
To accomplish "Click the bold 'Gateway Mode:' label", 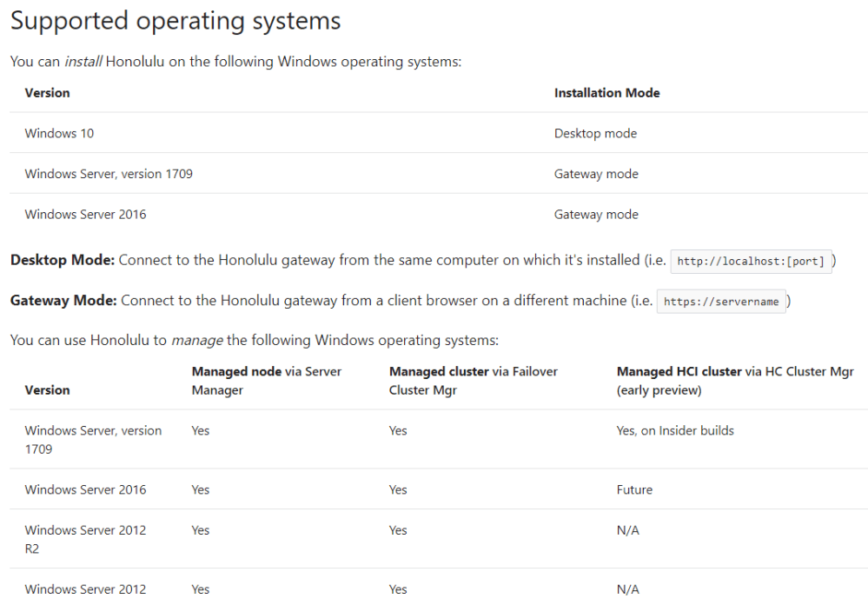I will [63, 301].
